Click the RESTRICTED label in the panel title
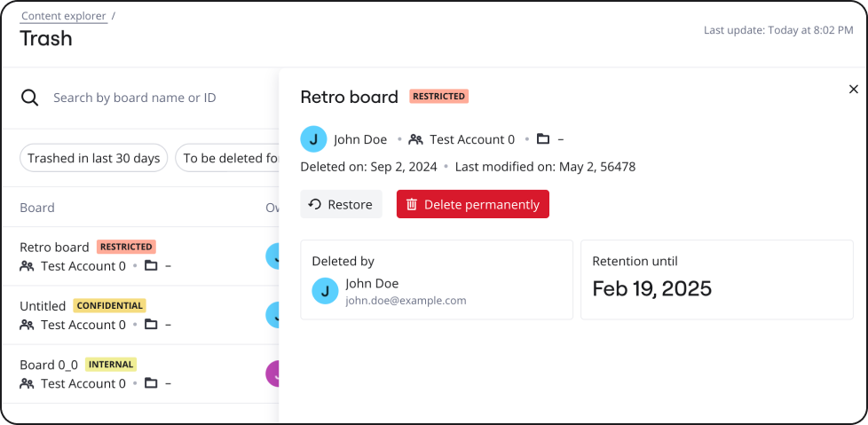 438,96
